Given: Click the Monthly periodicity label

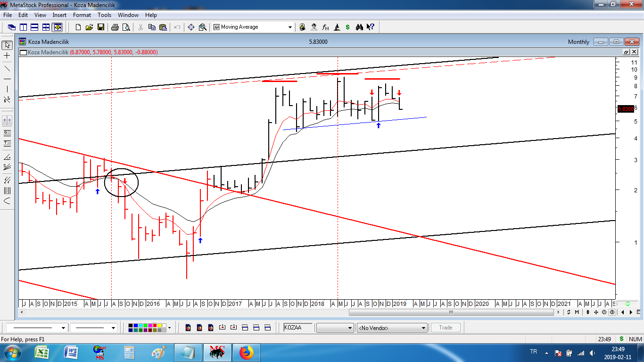Looking at the screenshot, I should click(578, 42).
